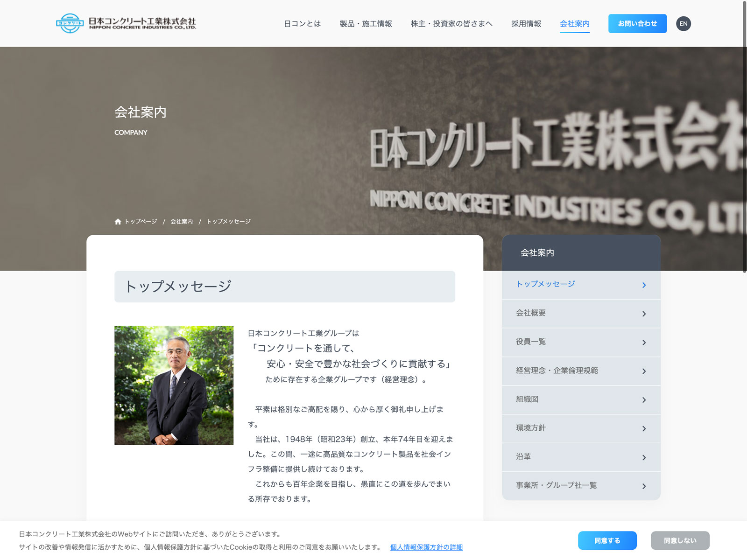Click the Nippon Concrete Industries logo

126,23
